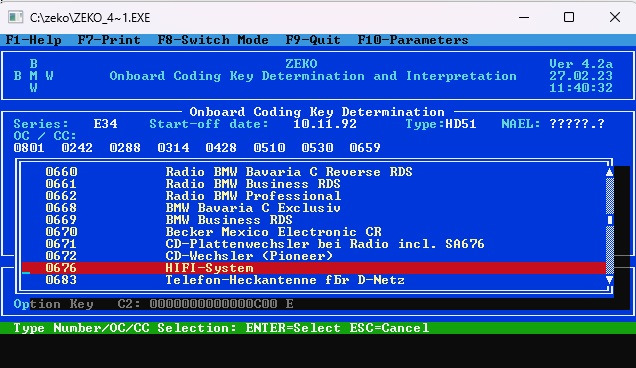Click option code 0314
Screen dimensions: 636x368
(x=173, y=148)
